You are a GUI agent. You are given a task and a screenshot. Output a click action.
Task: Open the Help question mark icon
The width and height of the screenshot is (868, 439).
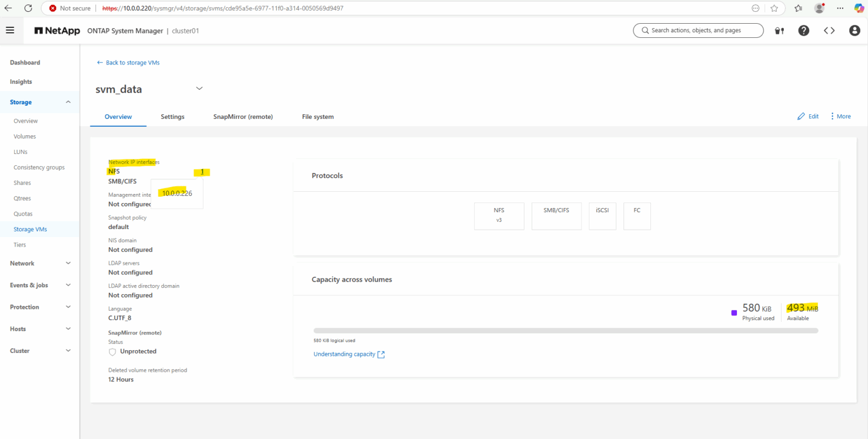804,31
